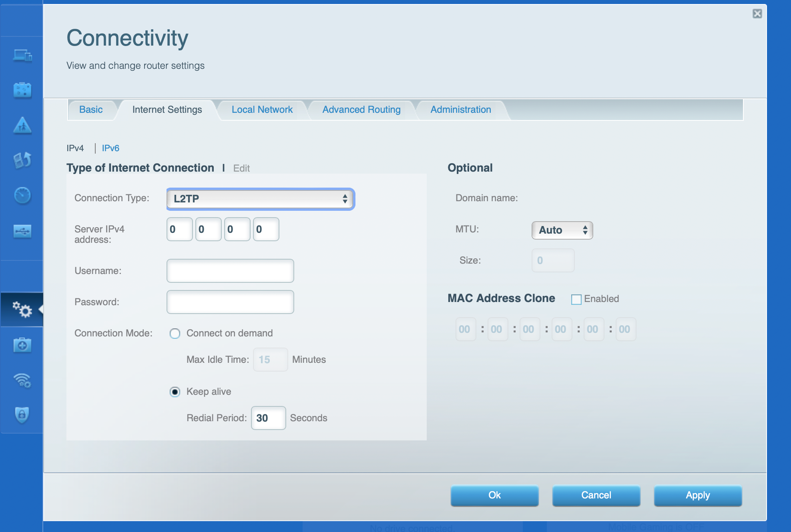
Task: Open Wireless settings Wi-Fi icon
Action: pyautogui.click(x=22, y=380)
